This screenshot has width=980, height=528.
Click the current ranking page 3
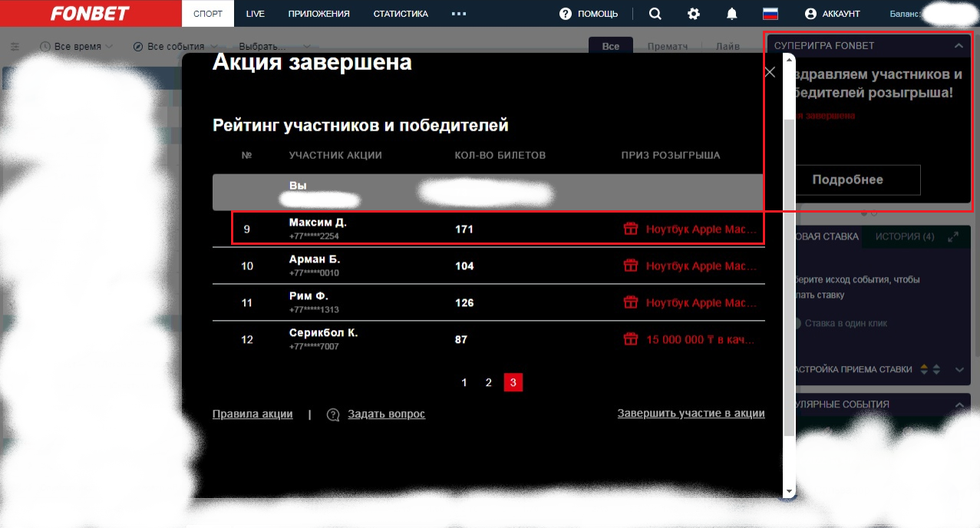(513, 382)
